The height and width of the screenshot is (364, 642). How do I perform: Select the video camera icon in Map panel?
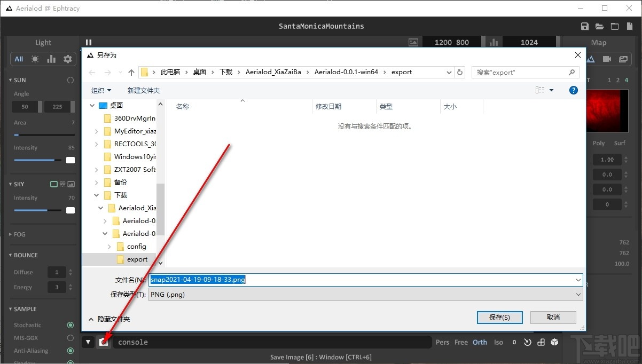pos(607,59)
